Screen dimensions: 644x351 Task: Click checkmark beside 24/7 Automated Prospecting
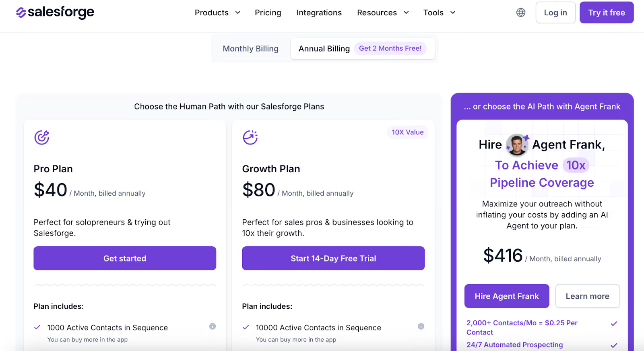click(614, 345)
